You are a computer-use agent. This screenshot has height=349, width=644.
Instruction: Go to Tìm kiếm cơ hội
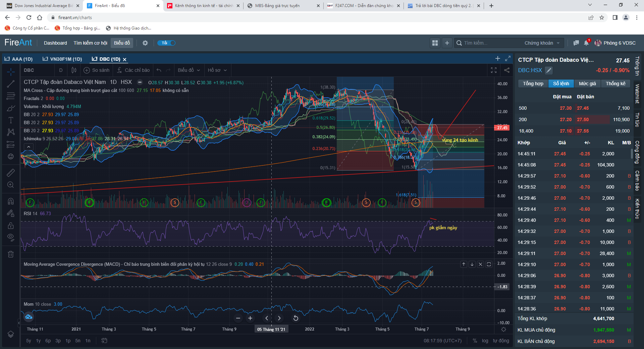pyautogui.click(x=91, y=43)
